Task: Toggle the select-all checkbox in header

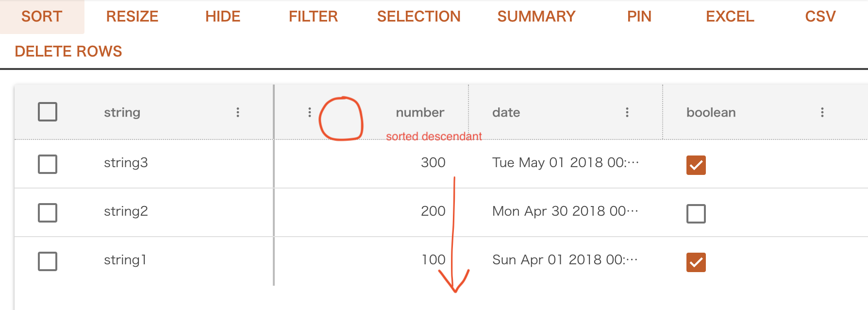Action: (47, 112)
